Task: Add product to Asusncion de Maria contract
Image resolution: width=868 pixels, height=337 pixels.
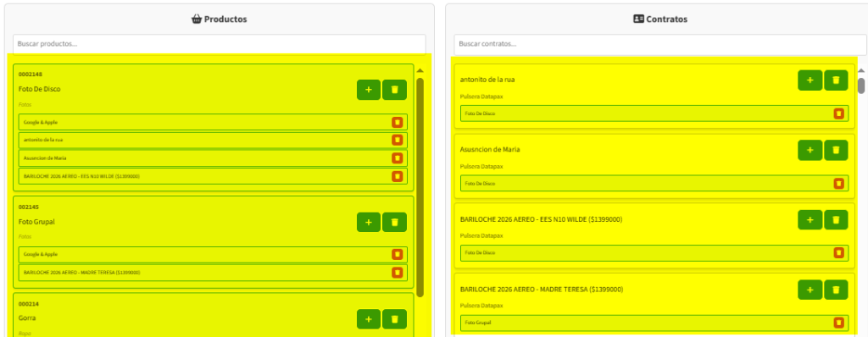Action: 810,151
